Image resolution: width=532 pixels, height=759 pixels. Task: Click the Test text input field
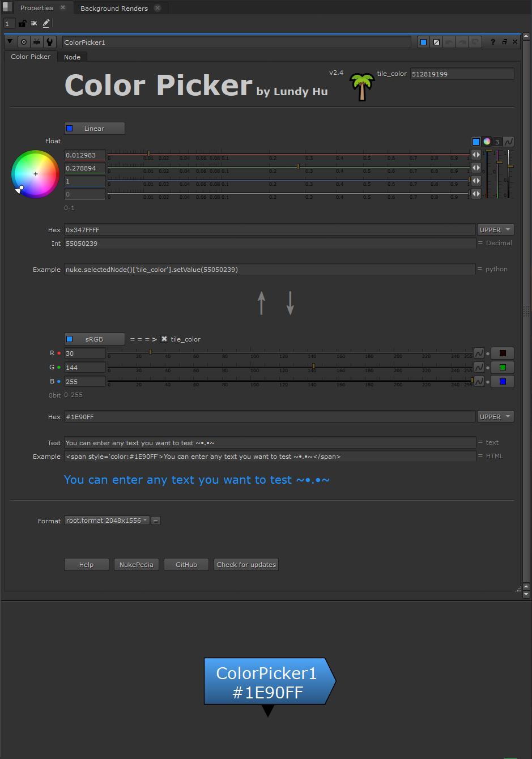click(270, 443)
